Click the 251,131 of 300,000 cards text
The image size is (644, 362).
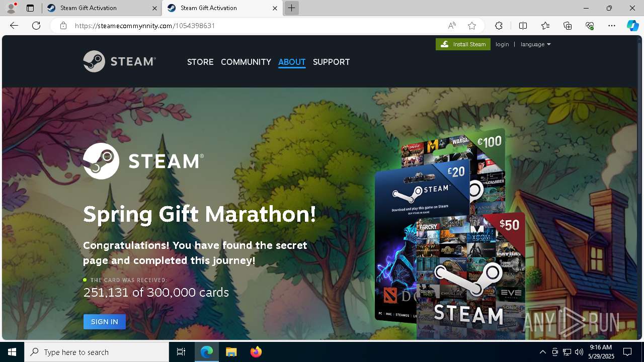tap(156, 292)
